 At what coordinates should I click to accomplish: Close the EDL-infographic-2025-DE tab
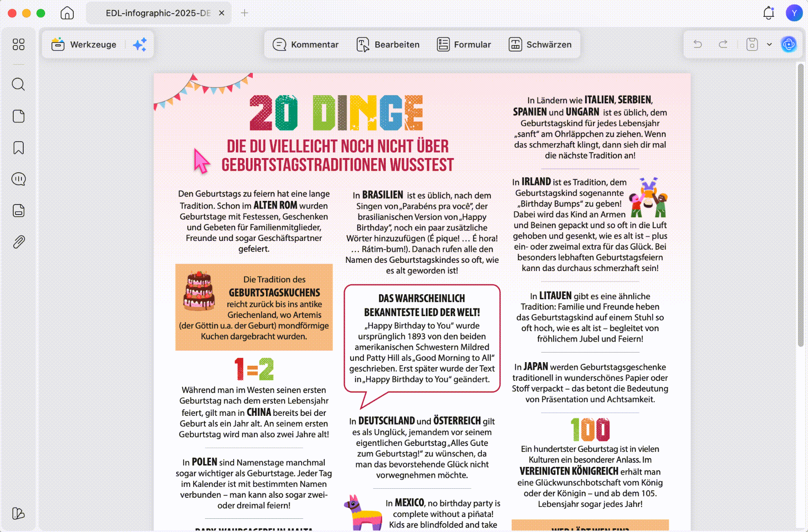click(221, 13)
